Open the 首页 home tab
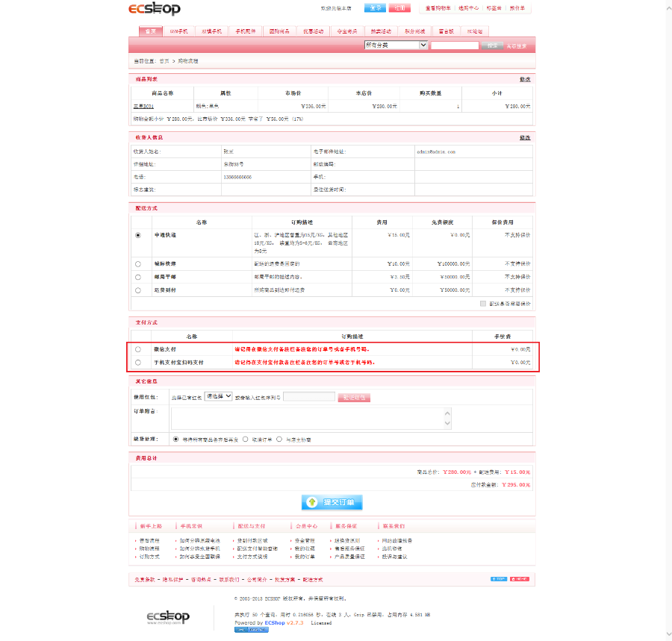This screenshot has width=672, height=641. click(x=150, y=31)
